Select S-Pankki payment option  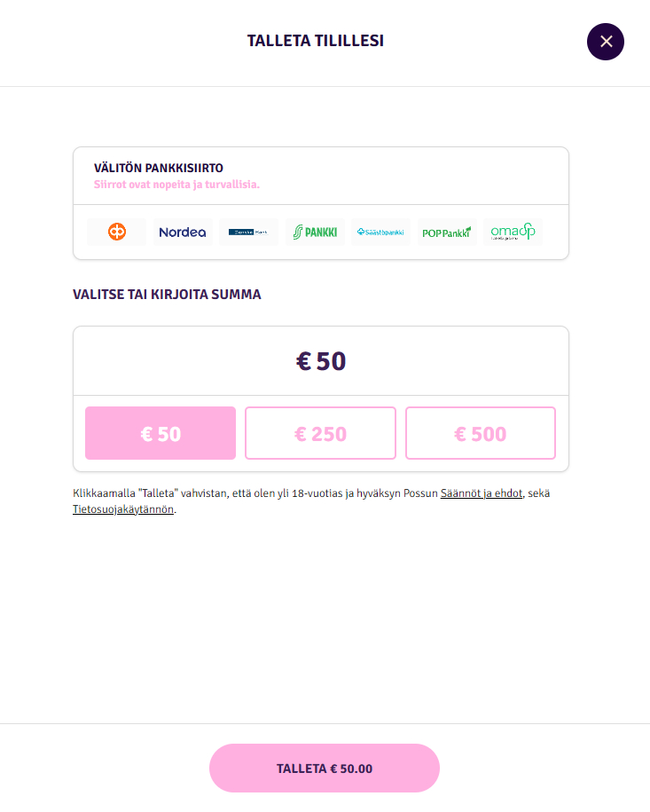pos(315,232)
